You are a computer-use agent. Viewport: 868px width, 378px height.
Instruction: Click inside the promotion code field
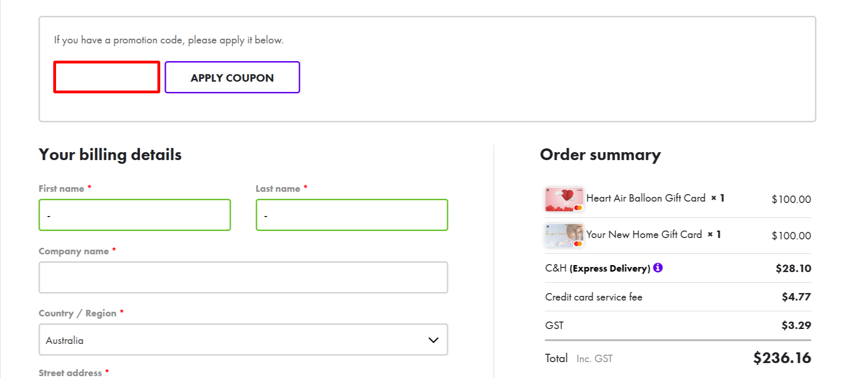tap(106, 77)
